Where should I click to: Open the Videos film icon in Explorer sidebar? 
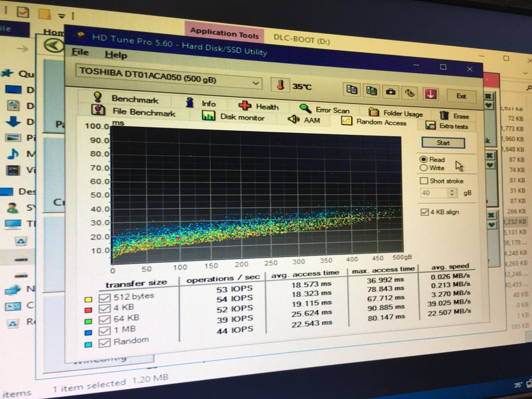(13, 170)
